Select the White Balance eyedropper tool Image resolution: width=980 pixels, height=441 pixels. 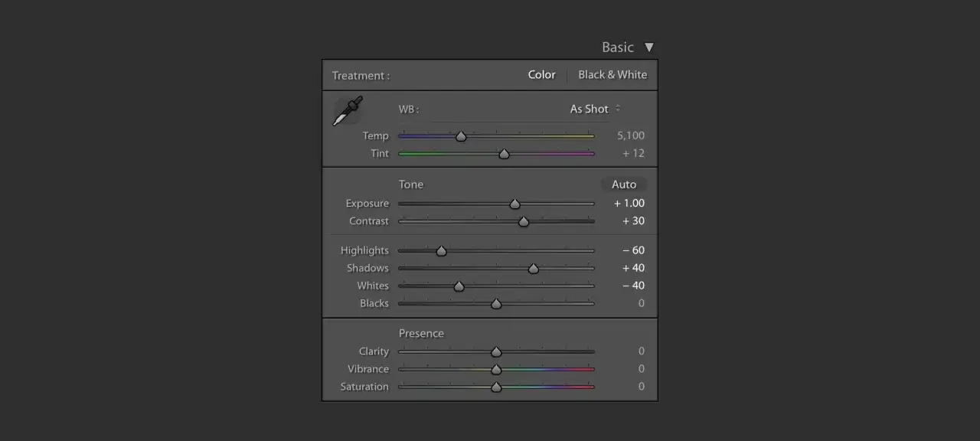348,111
